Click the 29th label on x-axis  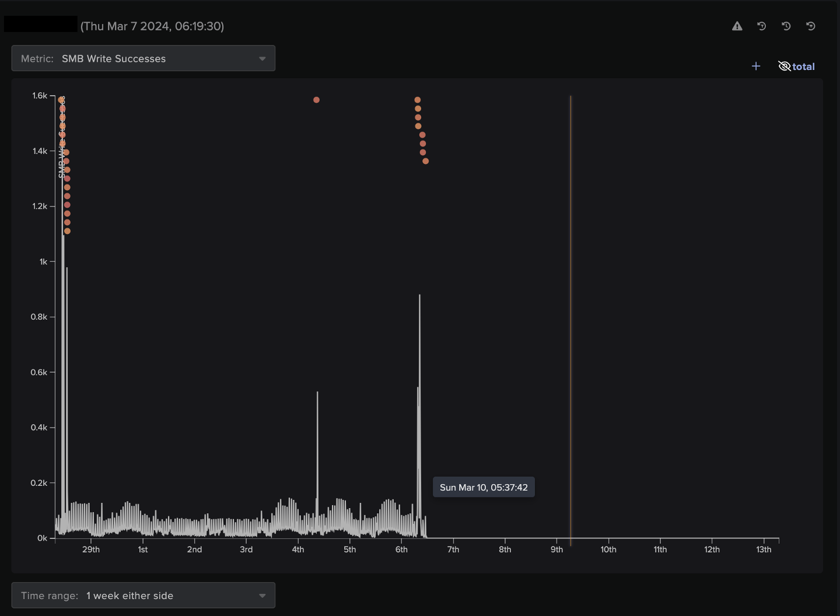(x=91, y=549)
